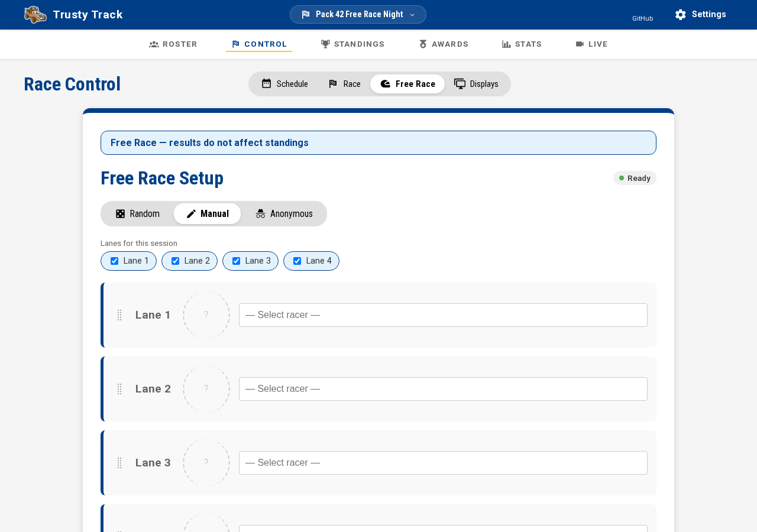Click the Random dice icon
This screenshot has height=532, width=757.
tap(121, 214)
